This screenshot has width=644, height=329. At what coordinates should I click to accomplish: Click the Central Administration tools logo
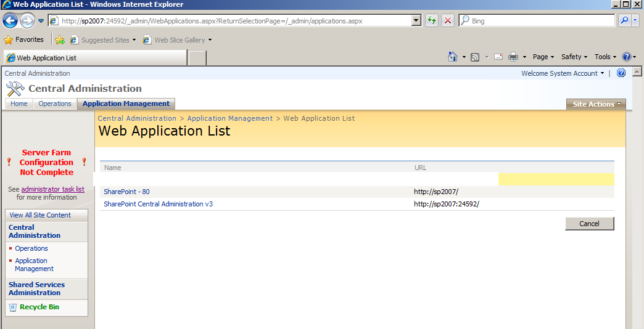(x=16, y=88)
